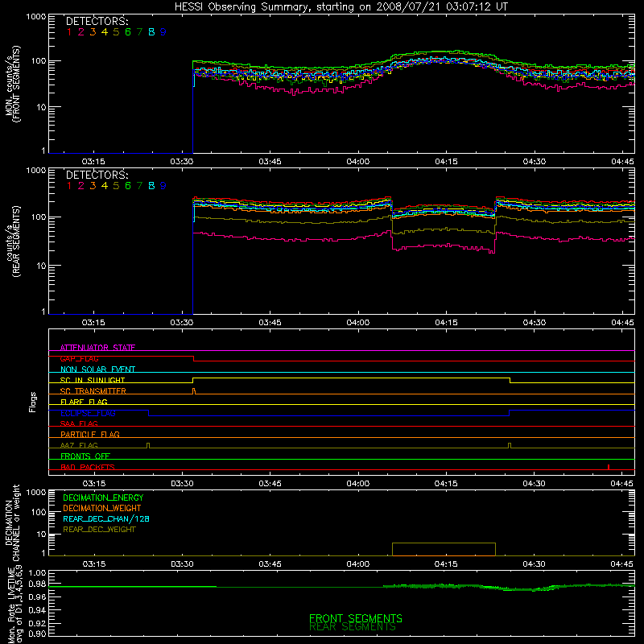644x644 pixels.
Task: Click the 04:30 tick label under the Flags panel
Action: coord(534,484)
